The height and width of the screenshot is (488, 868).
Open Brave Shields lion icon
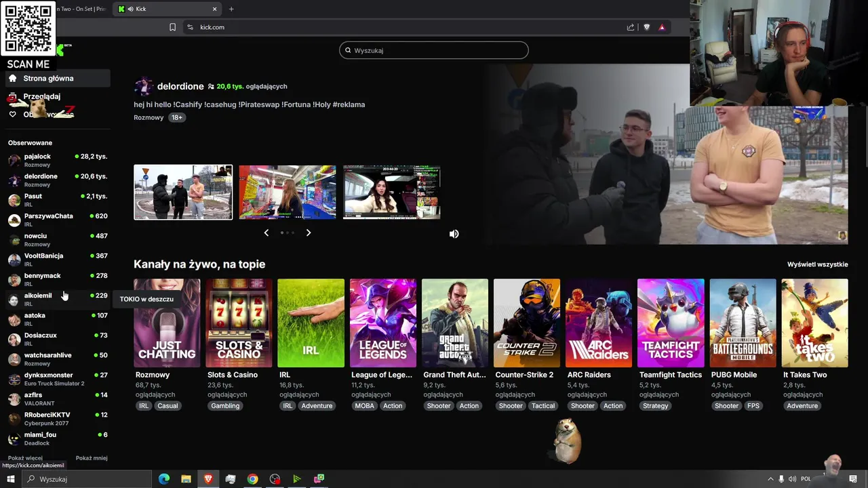click(x=646, y=27)
